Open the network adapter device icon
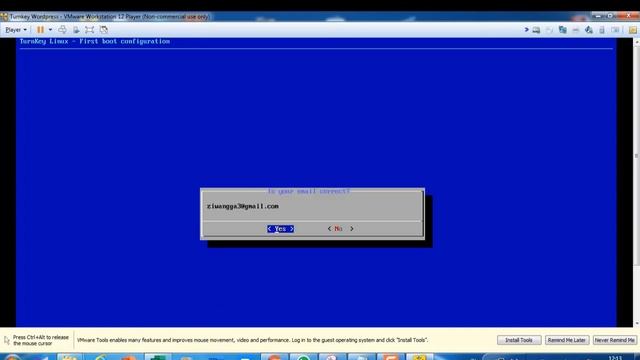 [x=562, y=30]
